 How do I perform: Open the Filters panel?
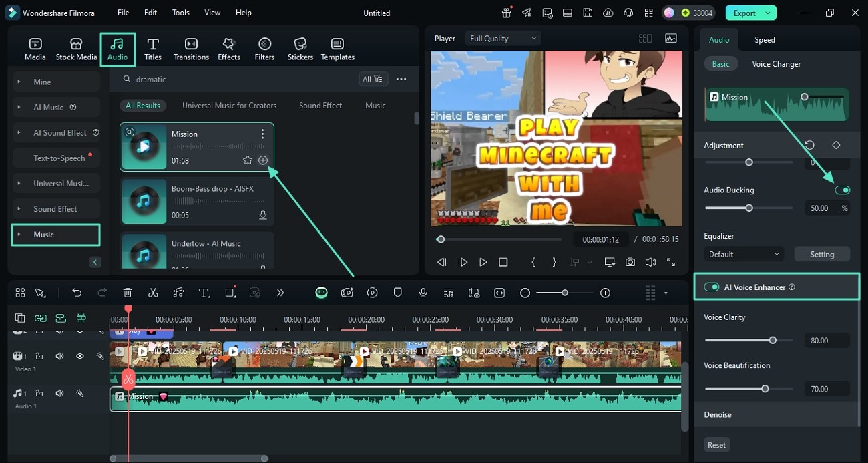264,49
